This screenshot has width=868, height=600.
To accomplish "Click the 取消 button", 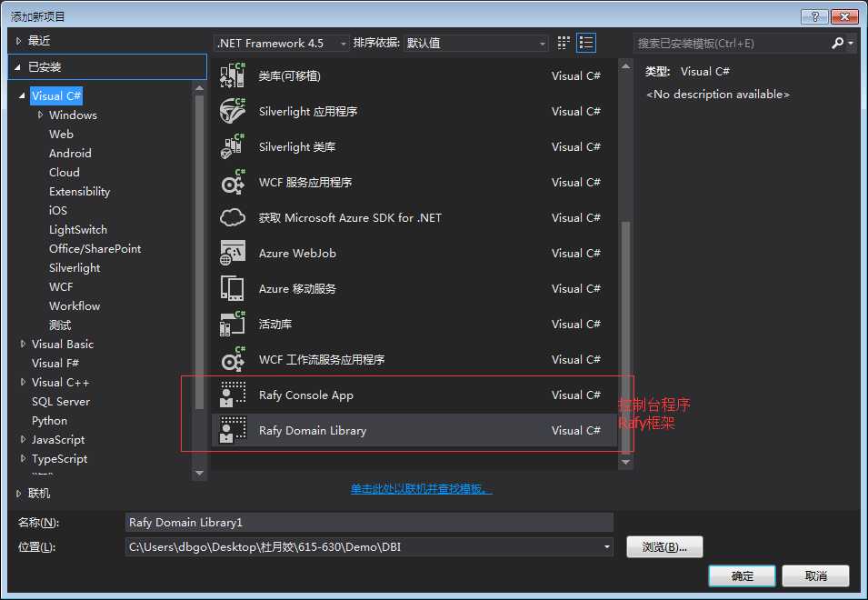I will tap(815, 575).
